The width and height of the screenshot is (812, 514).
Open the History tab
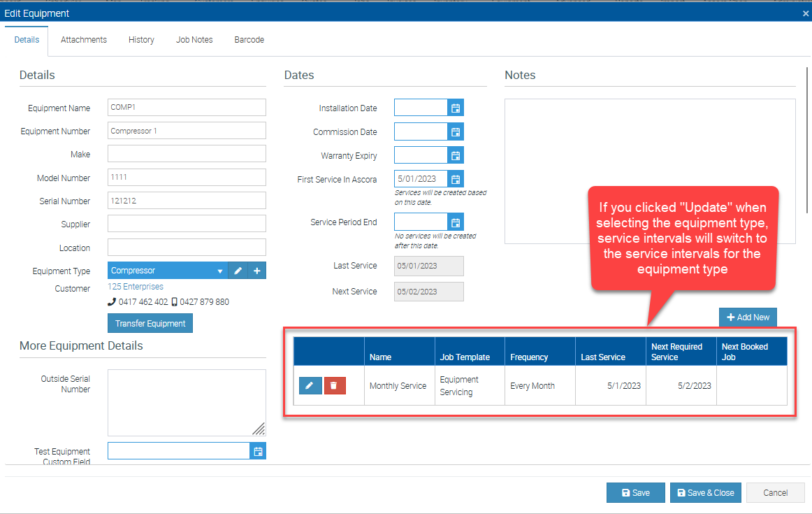141,40
